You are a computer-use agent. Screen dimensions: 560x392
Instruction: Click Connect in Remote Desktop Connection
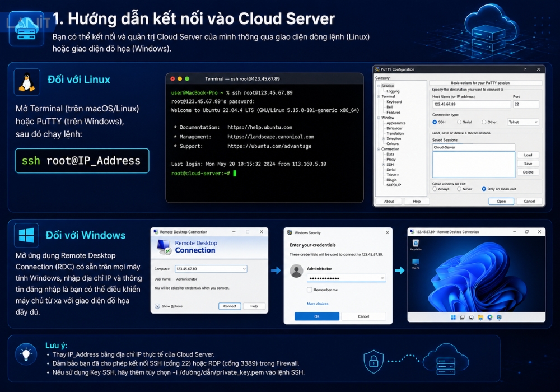coord(230,306)
